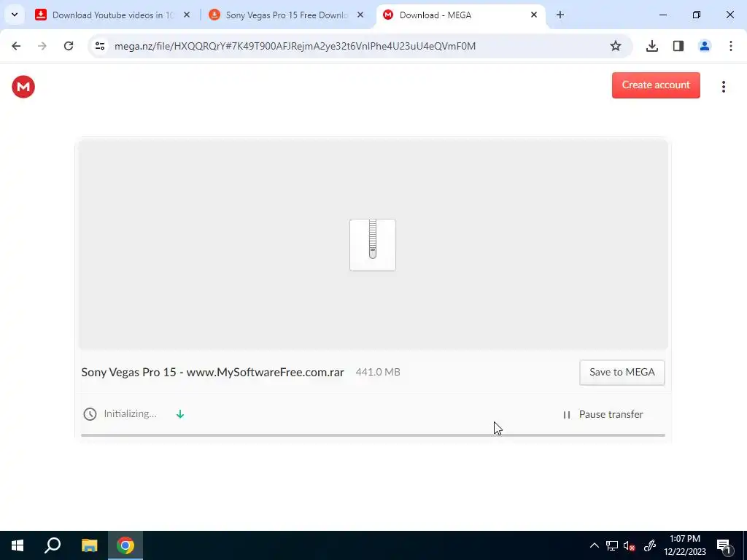Close the Download - MEGA tab

point(534,15)
